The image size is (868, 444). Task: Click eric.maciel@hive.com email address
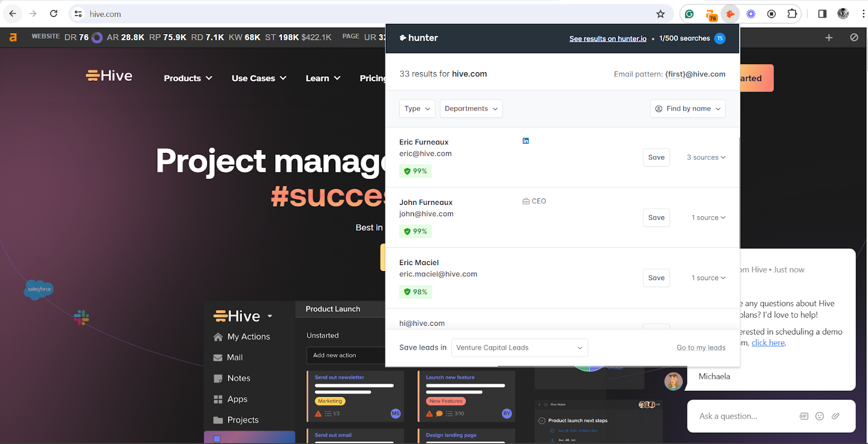tap(438, 274)
